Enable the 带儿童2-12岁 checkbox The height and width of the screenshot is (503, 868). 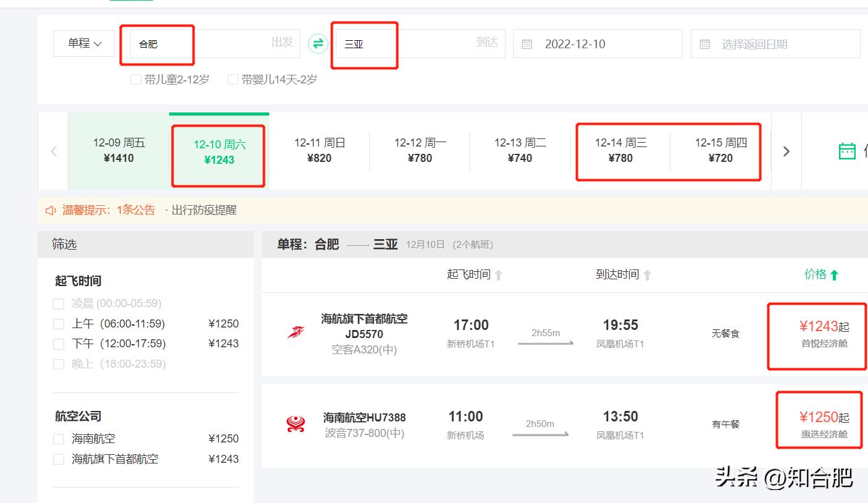coord(136,80)
